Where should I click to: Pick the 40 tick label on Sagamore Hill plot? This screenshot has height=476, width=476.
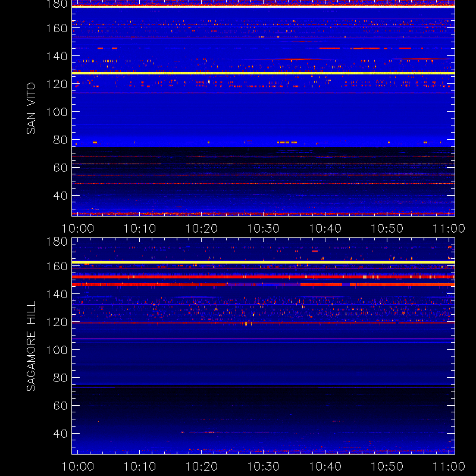[60, 434]
